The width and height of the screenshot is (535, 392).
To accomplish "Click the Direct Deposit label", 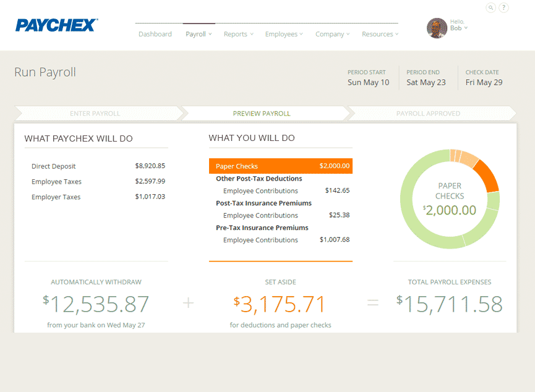I will coord(54,166).
